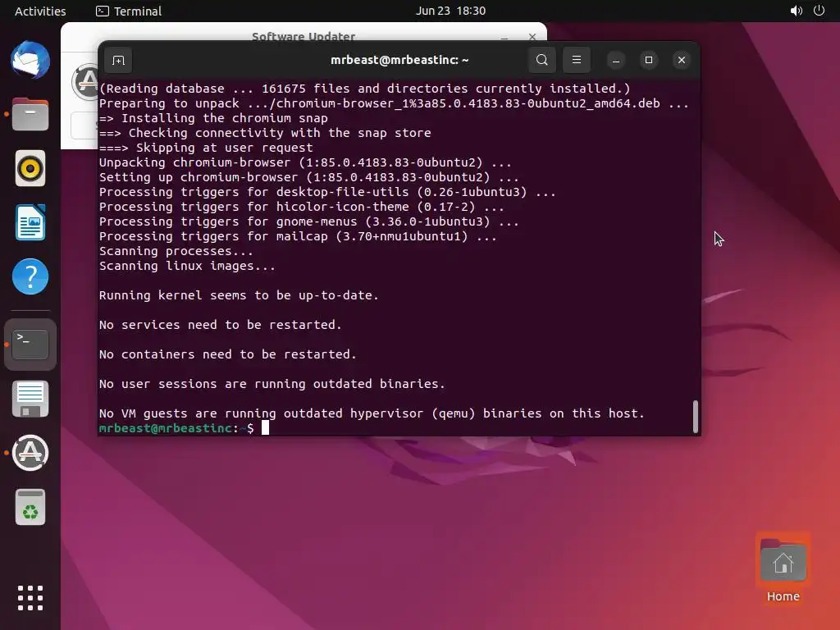The width and height of the screenshot is (840, 630).
Task: Open the power menu in top bar
Action: 819,11
